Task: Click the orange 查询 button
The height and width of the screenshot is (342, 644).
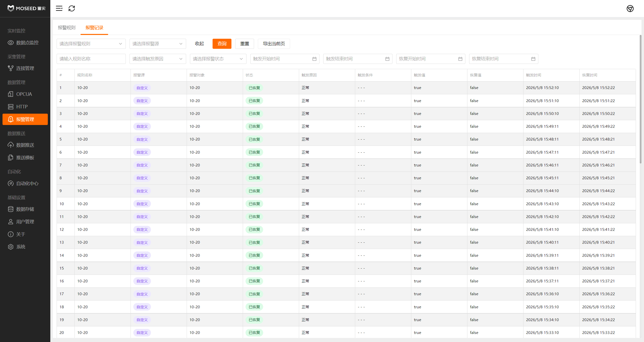Action: click(222, 44)
